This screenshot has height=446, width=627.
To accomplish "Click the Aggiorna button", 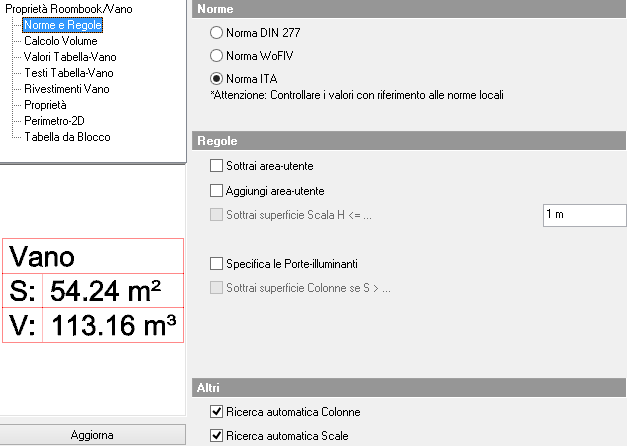I will 92,435.
